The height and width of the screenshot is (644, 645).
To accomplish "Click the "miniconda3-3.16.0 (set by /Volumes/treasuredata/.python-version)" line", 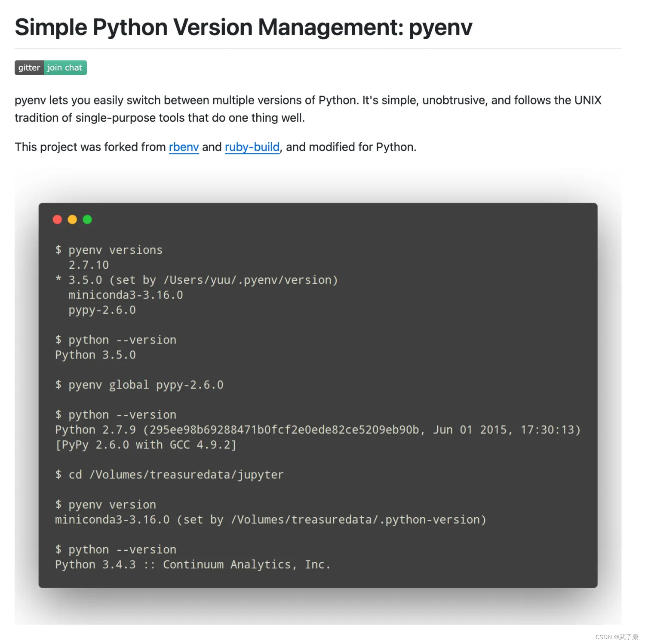I will (x=270, y=520).
